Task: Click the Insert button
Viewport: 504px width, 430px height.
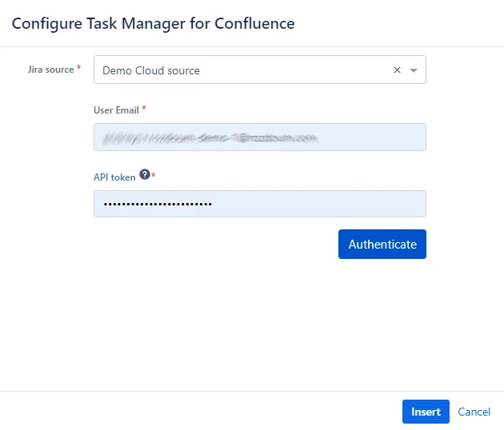Action: (426, 412)
